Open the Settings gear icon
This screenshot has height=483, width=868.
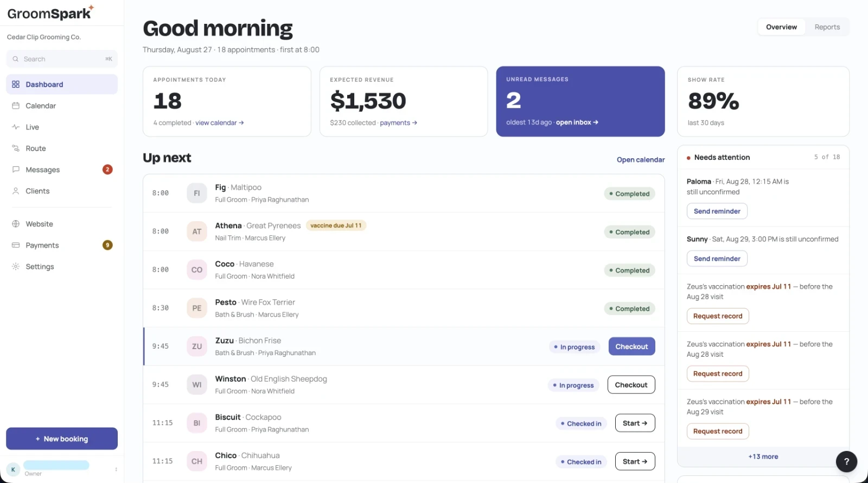click(x=16, y=267)
